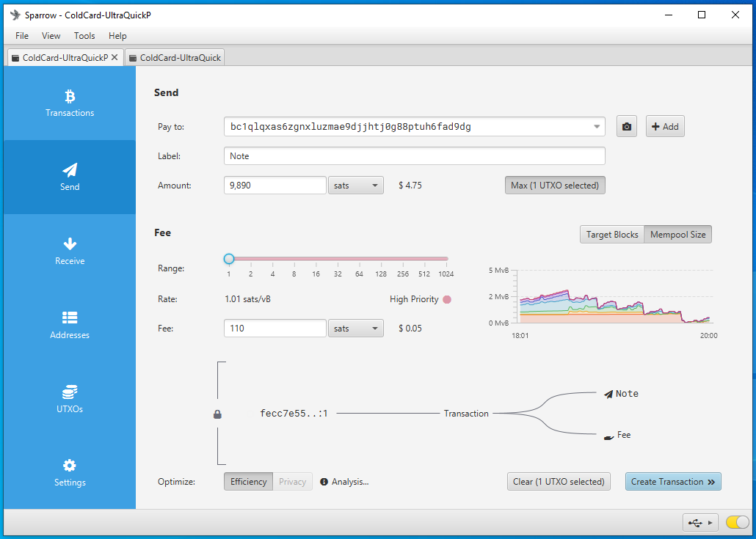Click the fee Range slider thumb
The width and height of the screenshot is (756, 539).
pos(229,259)
